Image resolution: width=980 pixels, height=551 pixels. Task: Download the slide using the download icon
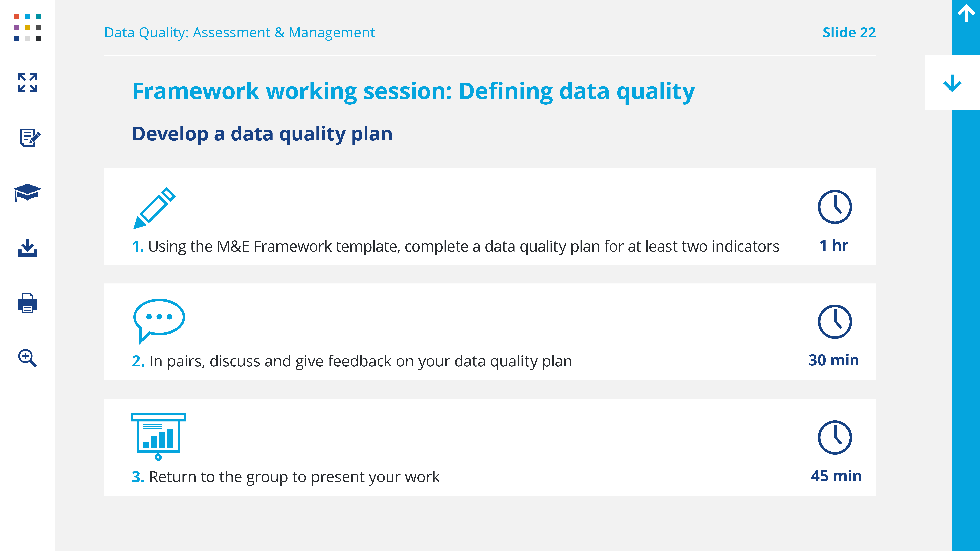pos(27,248)
